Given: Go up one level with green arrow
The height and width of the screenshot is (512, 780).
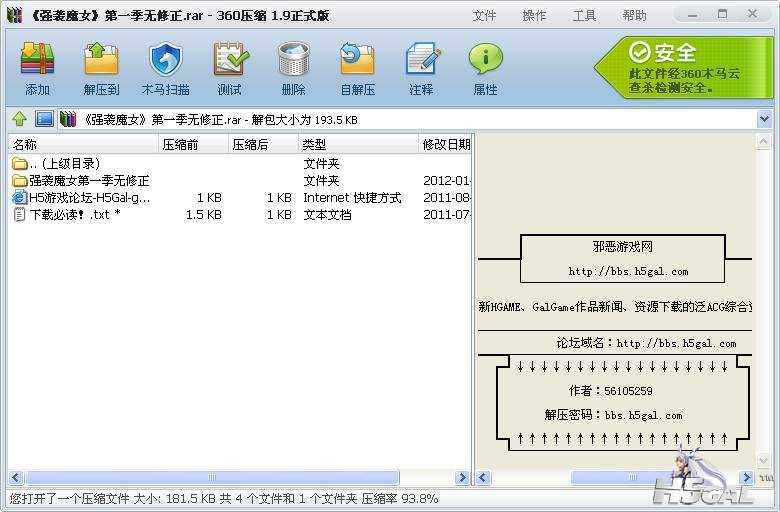Looking at the screenshot, I should coord(19,119).
